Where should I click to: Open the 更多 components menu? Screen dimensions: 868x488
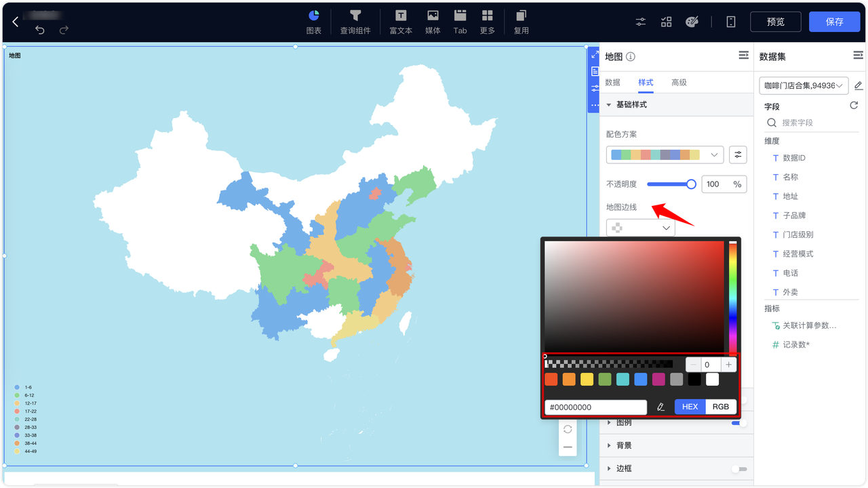487,22
